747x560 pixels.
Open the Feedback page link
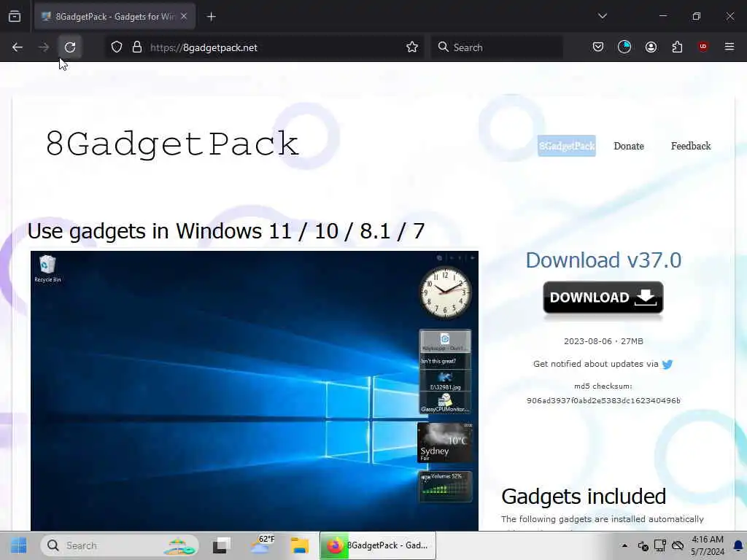pyautogui.click(x=690, y=146)
